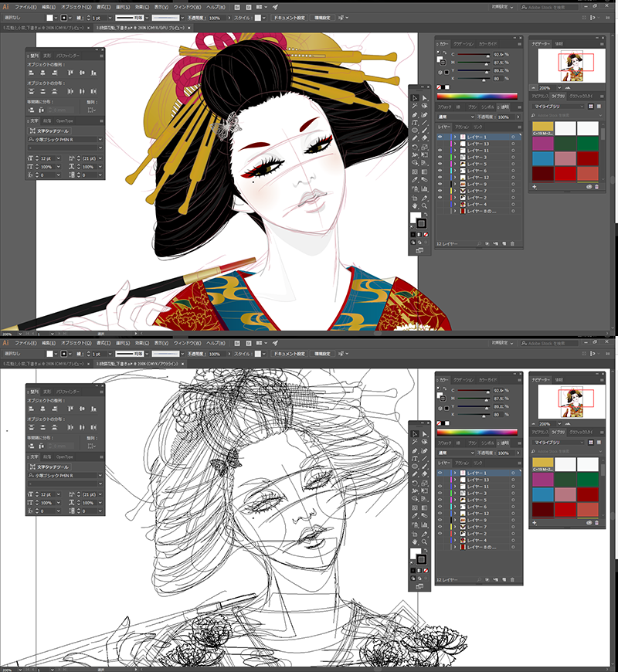This screenshot has width=618, height=672.
Task: Pick the Magic Wand tool in the preview window
Action: pyautogui.click(x=414, y=107)
